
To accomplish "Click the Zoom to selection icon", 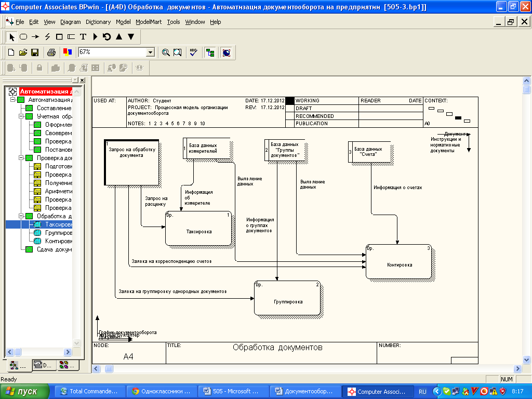I will [x=178, y=52].
